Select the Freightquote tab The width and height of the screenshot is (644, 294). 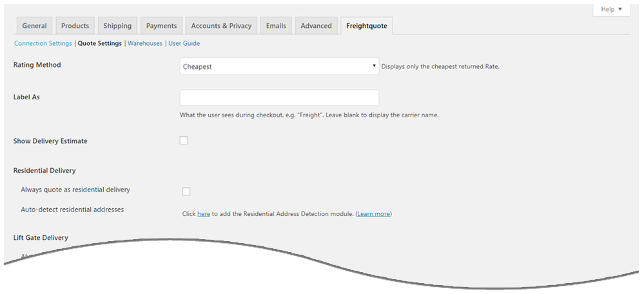366,26
